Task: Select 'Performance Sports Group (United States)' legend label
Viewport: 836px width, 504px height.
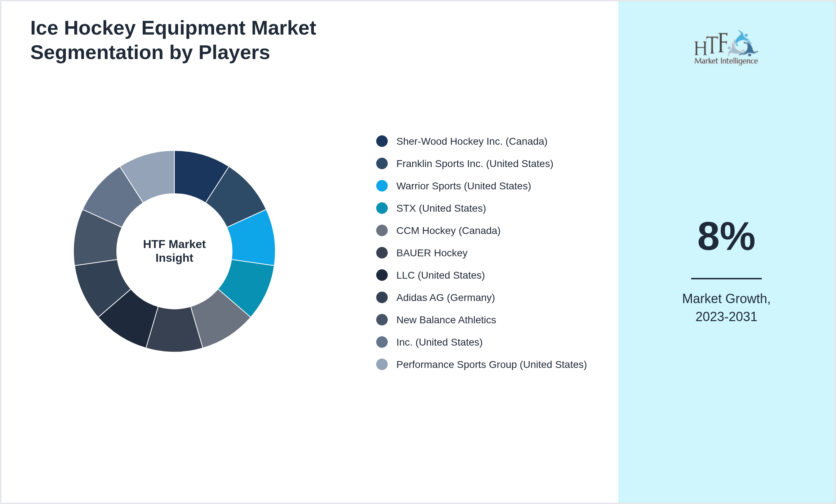Action: coord(492,365)
